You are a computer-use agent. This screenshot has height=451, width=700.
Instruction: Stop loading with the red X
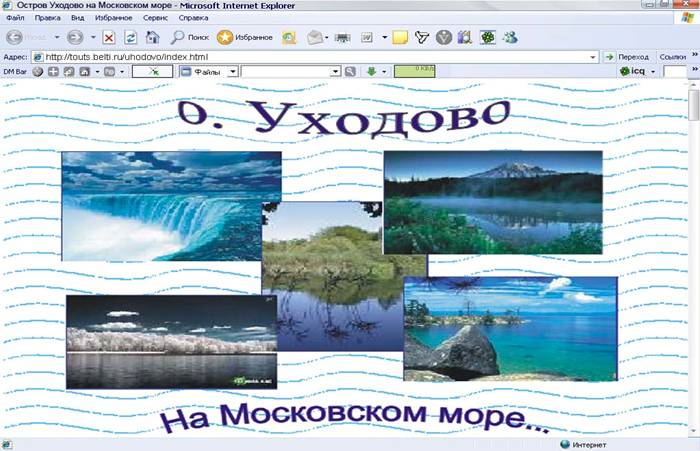(x=108, y=38)
